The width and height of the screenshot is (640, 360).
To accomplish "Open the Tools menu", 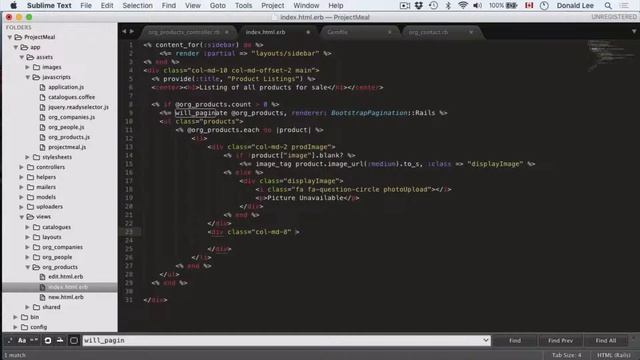I will (x=243, y=6).
